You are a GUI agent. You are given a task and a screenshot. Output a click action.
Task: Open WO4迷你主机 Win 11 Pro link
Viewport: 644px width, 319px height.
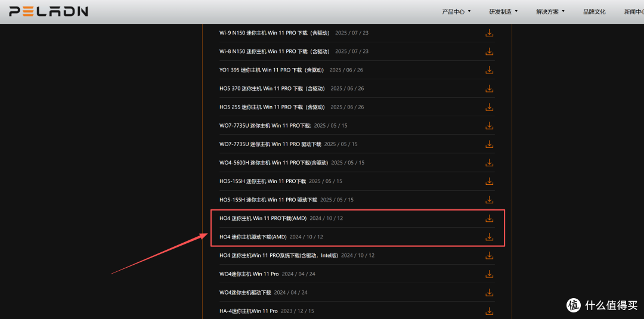(249, 274)
